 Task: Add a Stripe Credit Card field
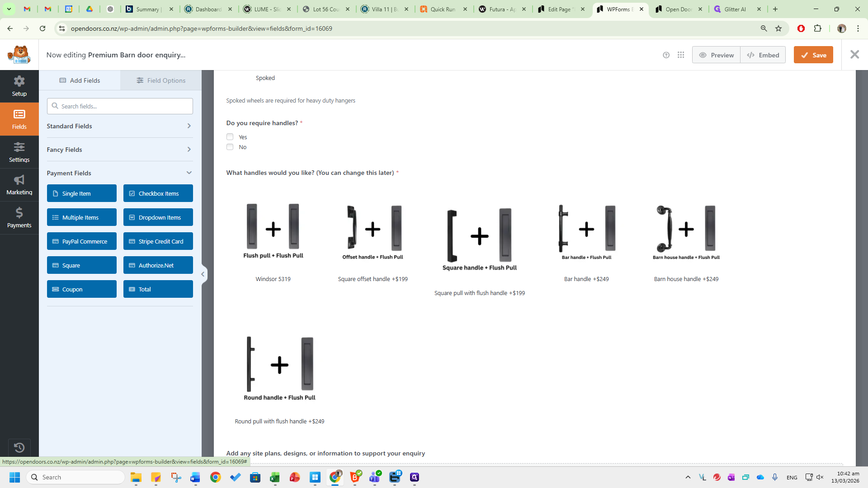click(158, 241)
